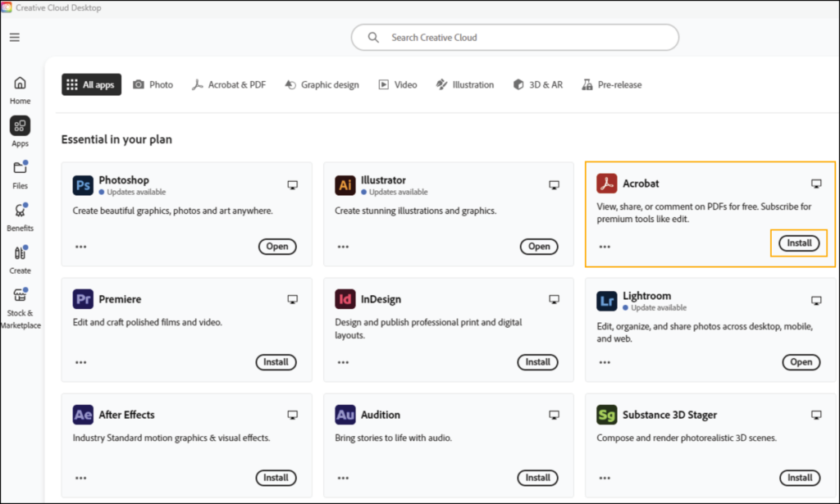Select the Acrobat & PDF tab
The height and width of the screenshot is (504, 840).
point(229,84)
